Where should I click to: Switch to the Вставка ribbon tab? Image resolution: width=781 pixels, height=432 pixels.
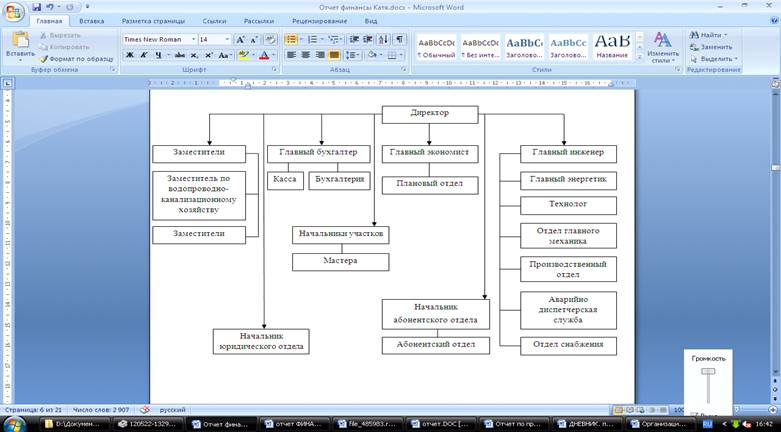[91, 20]
